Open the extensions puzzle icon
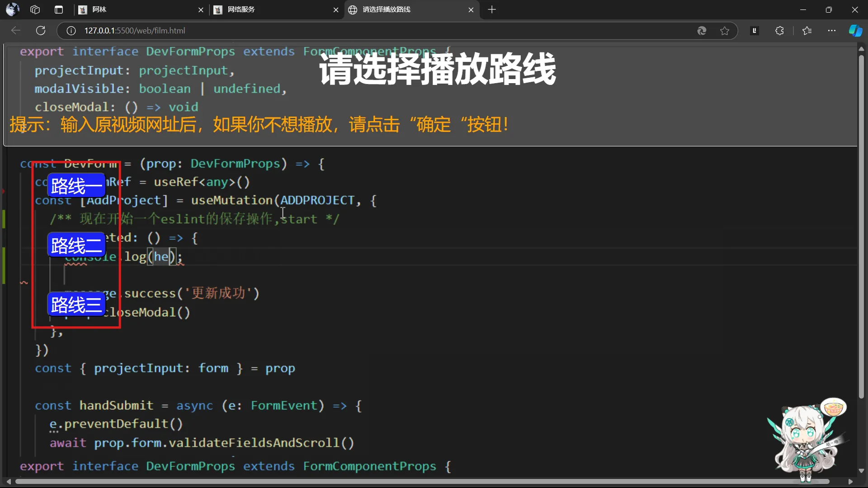The width and height of the screenshot is (868, 488). [779, 31]
